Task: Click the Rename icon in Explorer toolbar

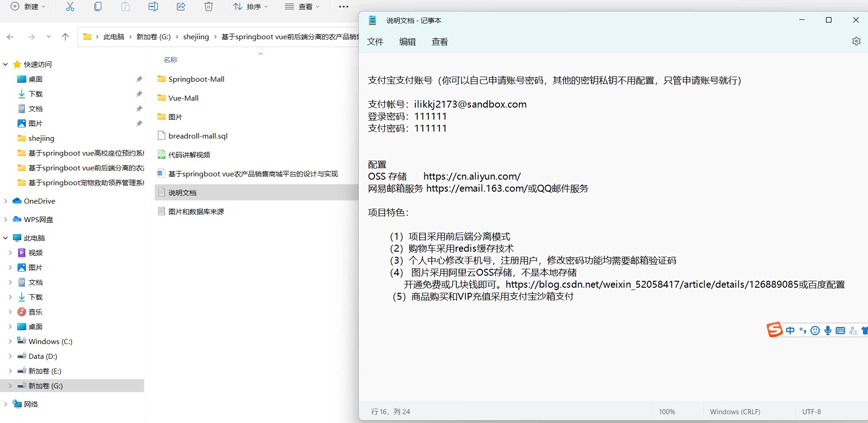Action: (153, 6)
